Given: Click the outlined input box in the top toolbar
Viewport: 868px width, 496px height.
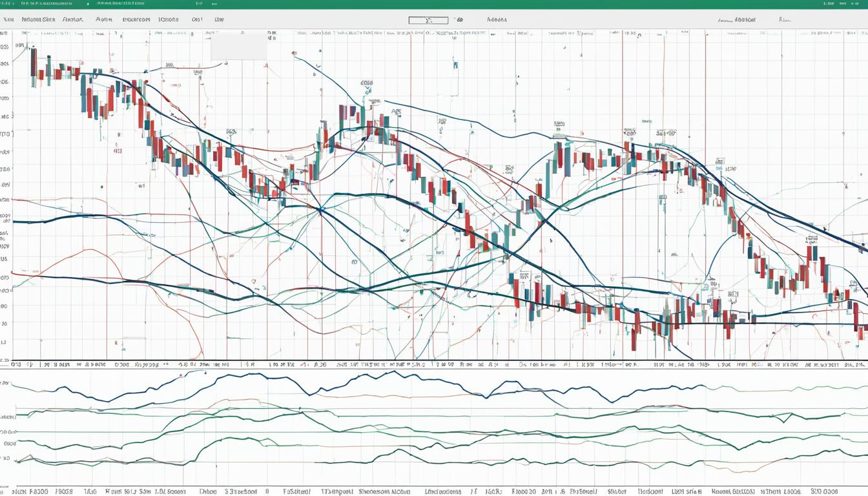Looking at the screenshot, I should (428, 20).
